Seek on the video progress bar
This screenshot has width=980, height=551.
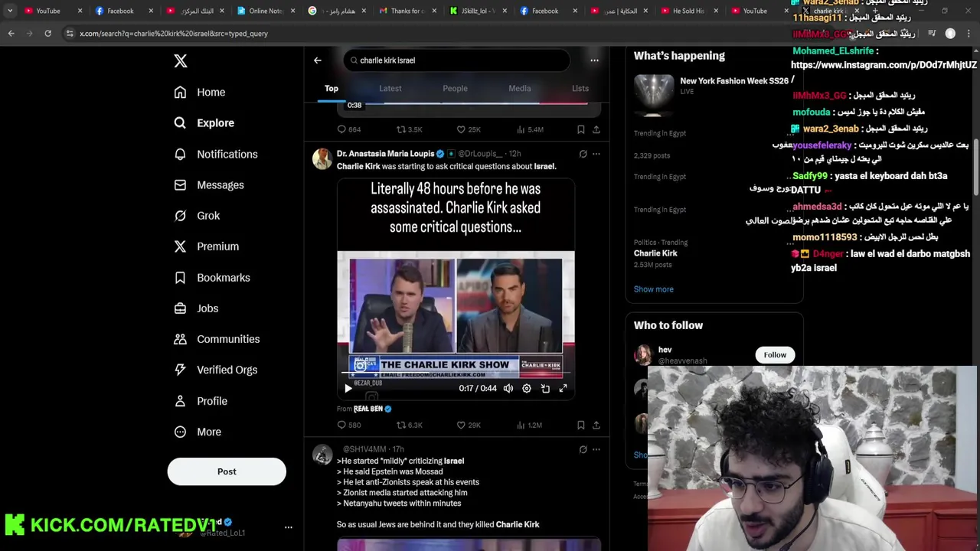point(456,374)
